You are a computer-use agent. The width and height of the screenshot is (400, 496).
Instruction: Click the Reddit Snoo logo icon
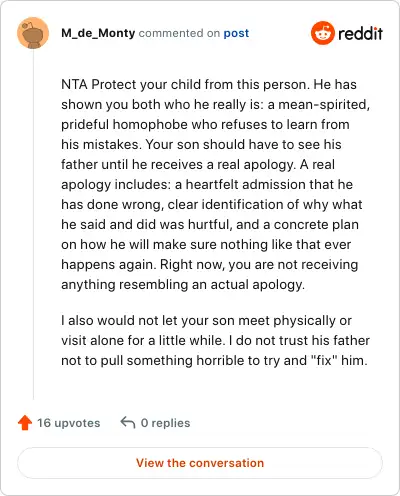click(x=323, y=33)
